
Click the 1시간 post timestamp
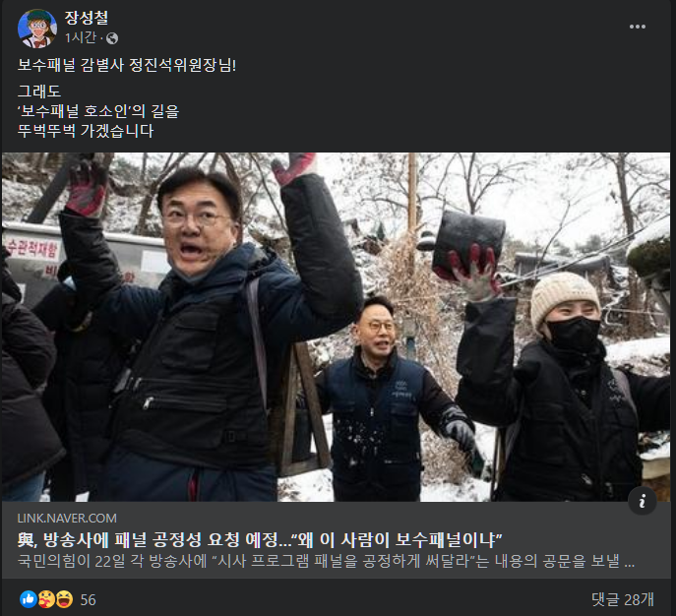(x=80, y=38)
